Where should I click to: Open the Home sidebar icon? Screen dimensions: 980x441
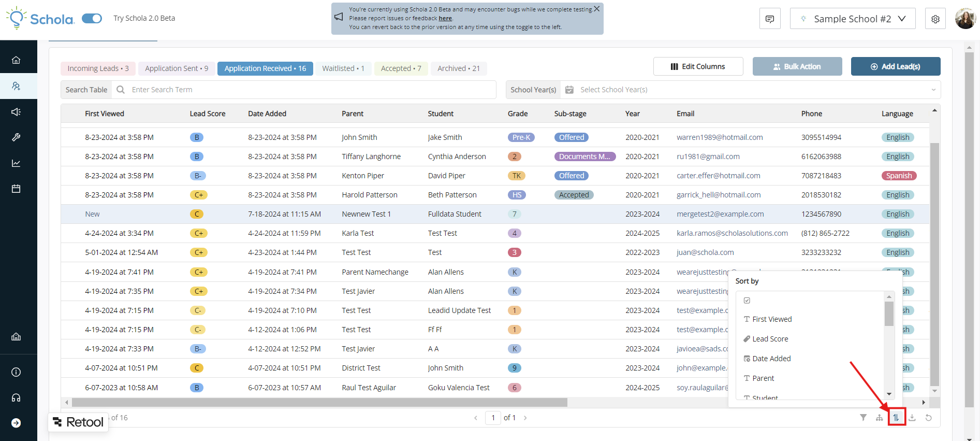point(16,60)
